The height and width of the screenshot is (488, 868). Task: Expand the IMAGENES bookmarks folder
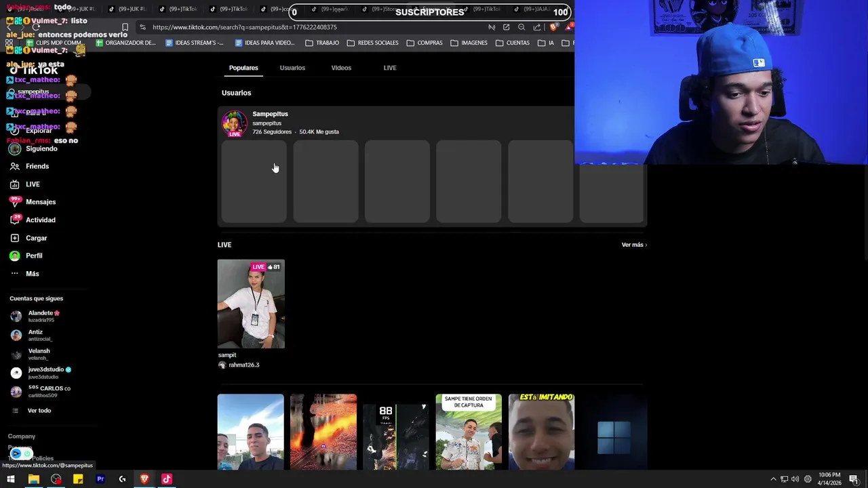469,43
